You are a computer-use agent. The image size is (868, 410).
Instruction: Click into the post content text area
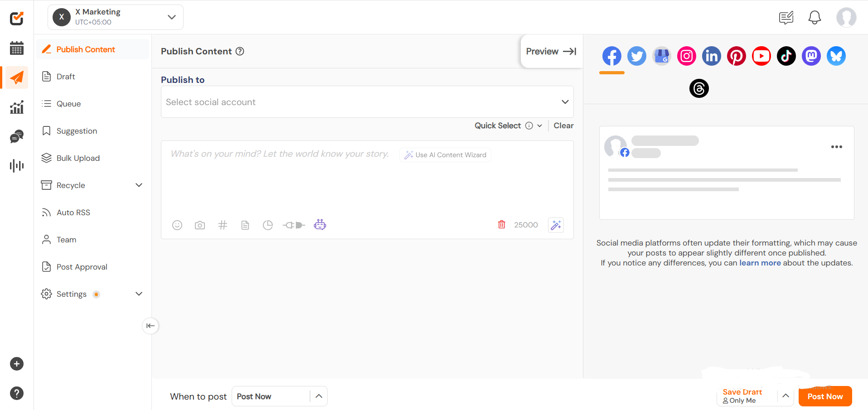[x=367, y=181]
